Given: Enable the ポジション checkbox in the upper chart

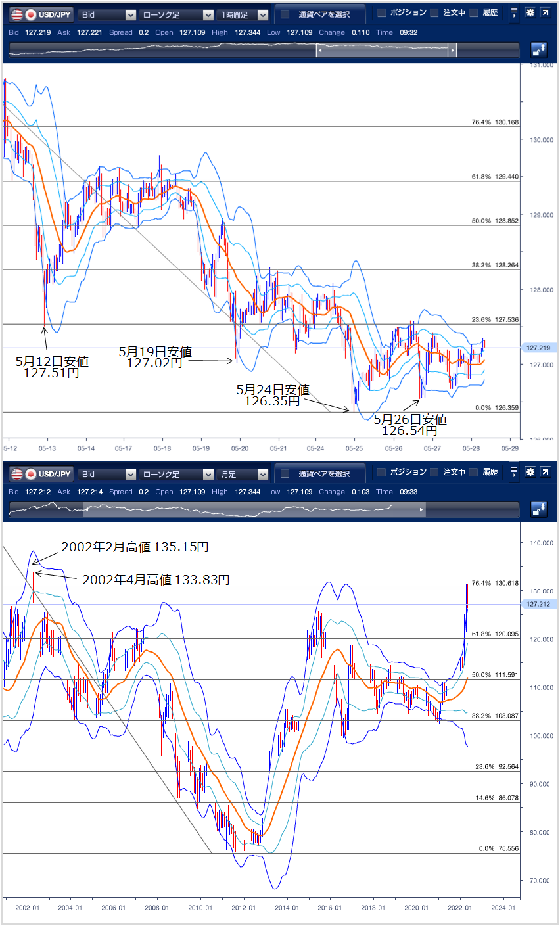Looking at the screenshot, I should pyautogui.click(x=381, y=12).
